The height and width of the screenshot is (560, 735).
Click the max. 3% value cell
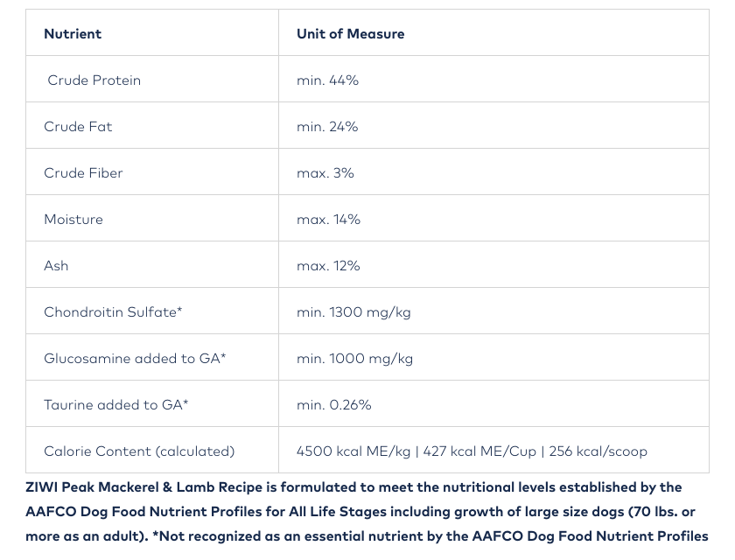point(325,173)
